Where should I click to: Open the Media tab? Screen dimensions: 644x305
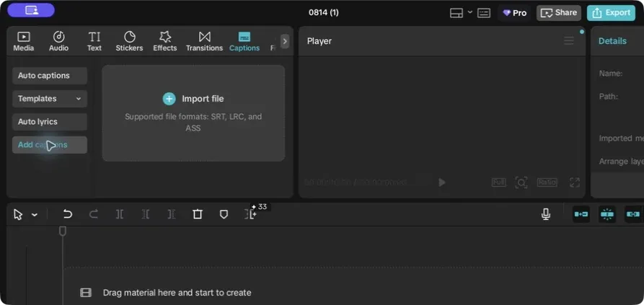pos(23,42)
